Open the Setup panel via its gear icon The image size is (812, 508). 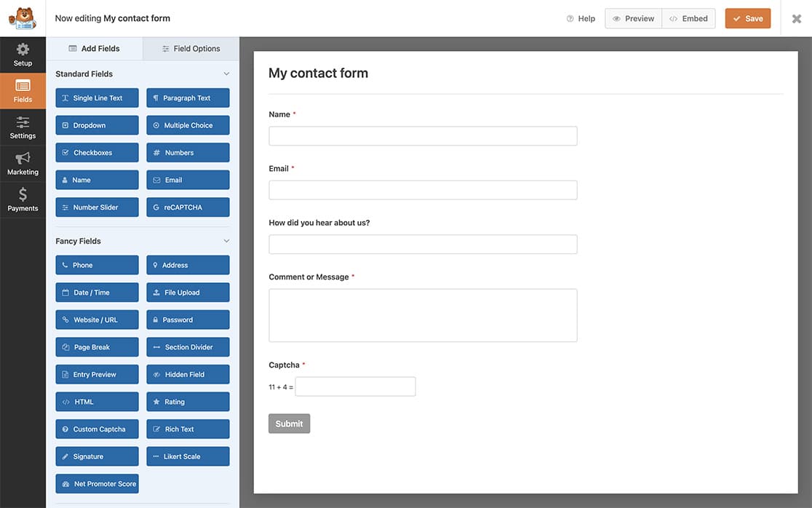[22, 52]
